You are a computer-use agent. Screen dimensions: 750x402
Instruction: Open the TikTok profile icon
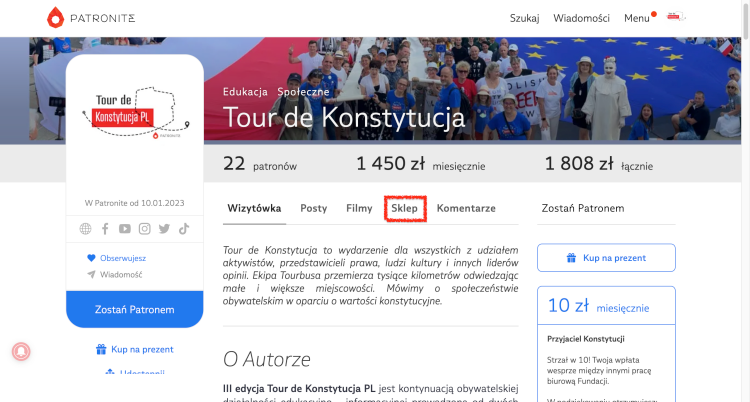pos(184,229)
